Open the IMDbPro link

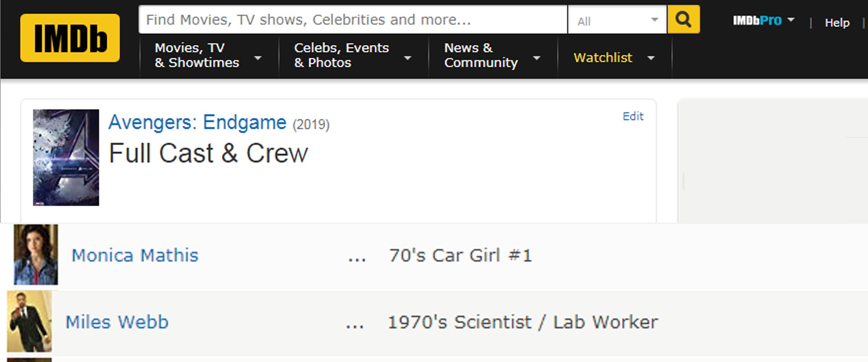pos(757,20)
